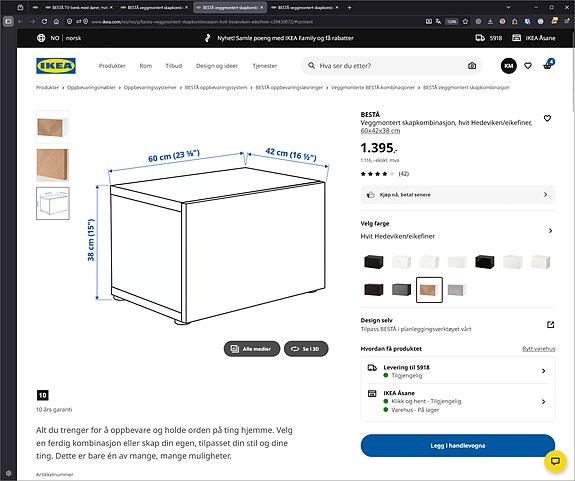Open a new browser tab with plus
The width and height of the screenshot is (575, 481).
[x=349, y=7]
